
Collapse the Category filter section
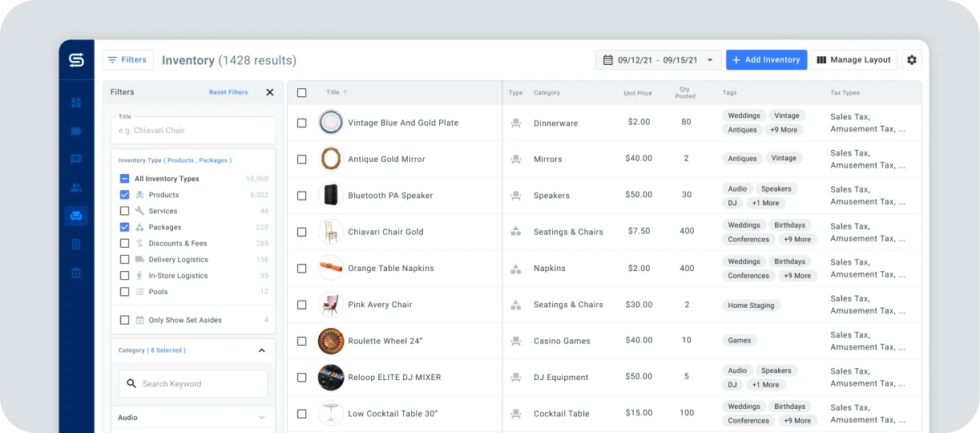[261, 350]
